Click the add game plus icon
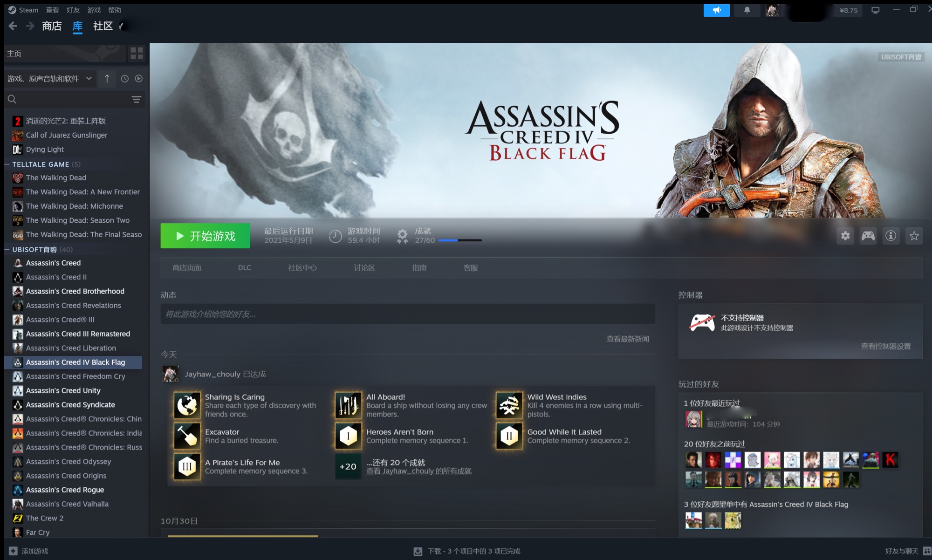Screen dimensions: 932x560 (x=13, y=551)
